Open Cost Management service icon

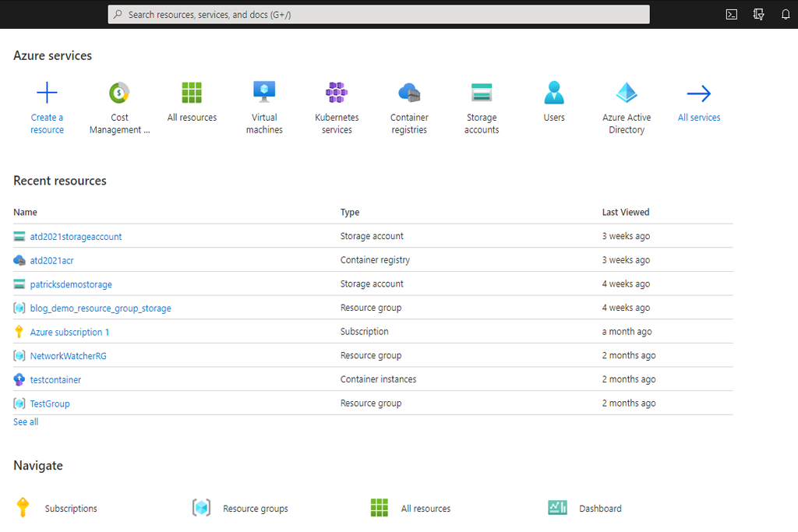(119, 93)
